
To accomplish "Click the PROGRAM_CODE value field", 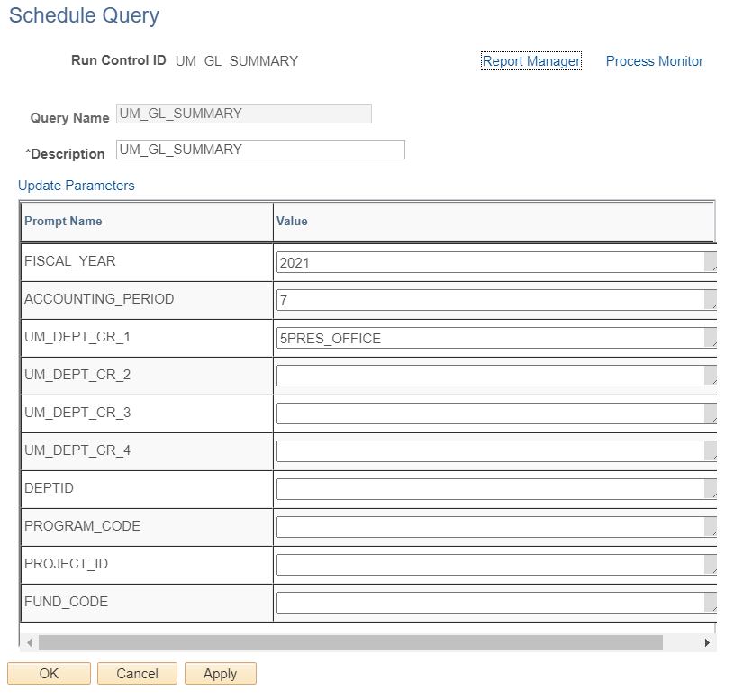I will click(x=496, y=527).
